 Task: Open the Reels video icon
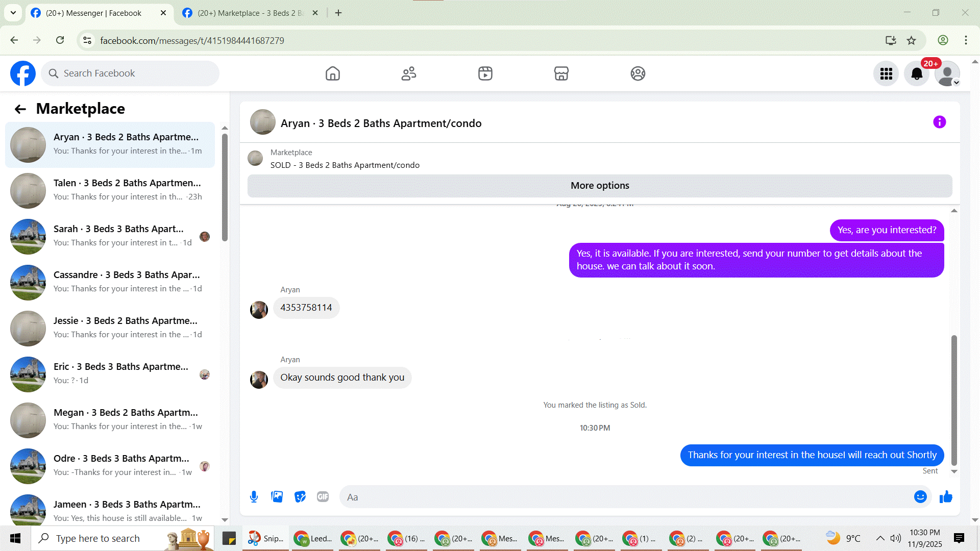[x=485, y=73]
